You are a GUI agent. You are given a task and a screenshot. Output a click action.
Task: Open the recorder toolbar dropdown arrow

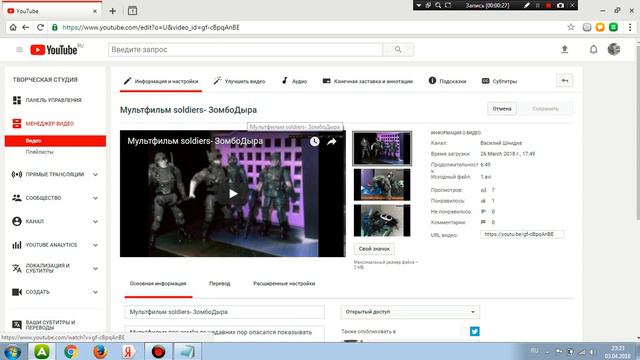coord(418,5)
